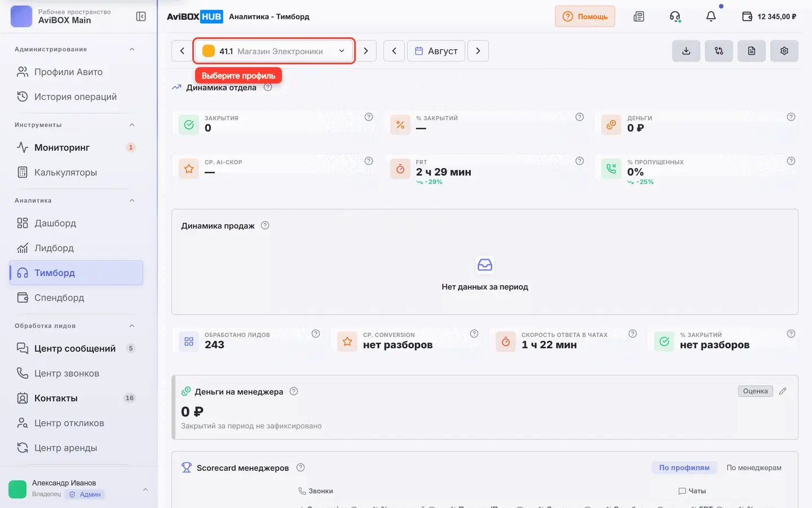Screen dimensions: 812x508
Task: Edit Деньги на менеджера with pencil icon
Action: pos(783,391)
